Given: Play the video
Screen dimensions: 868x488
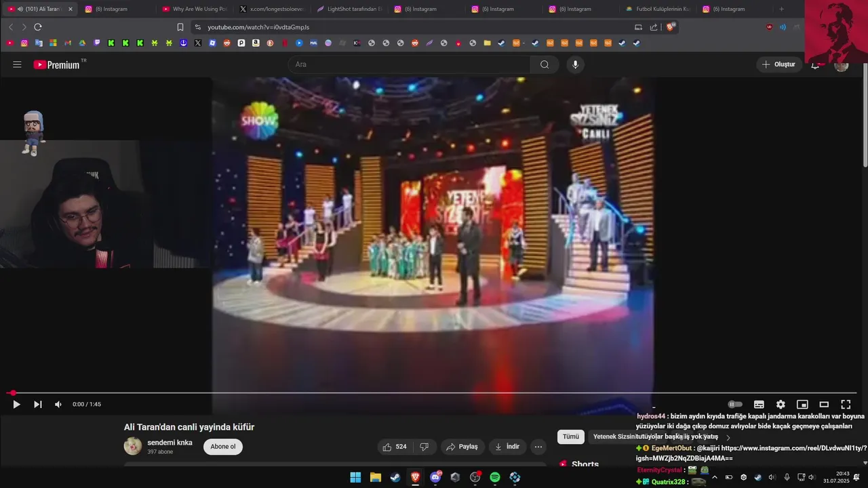Looking at the screenshot, I should 16,405.
